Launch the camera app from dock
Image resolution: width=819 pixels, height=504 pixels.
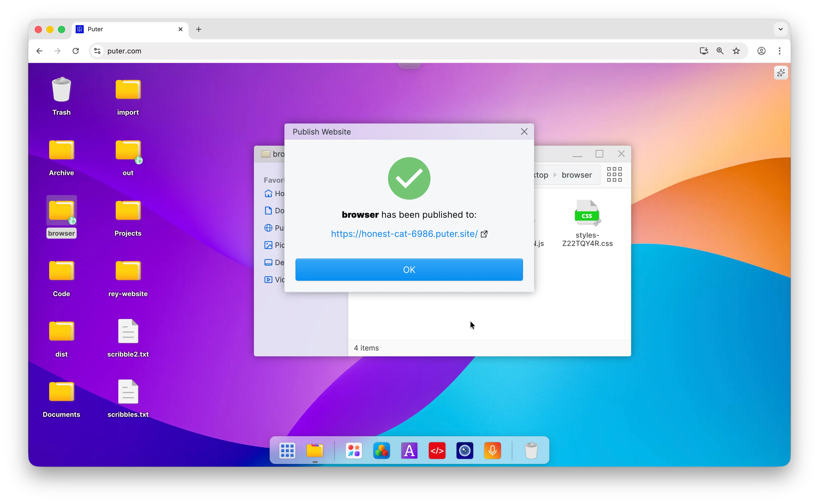pyautogui.click(x=464, y=451)
